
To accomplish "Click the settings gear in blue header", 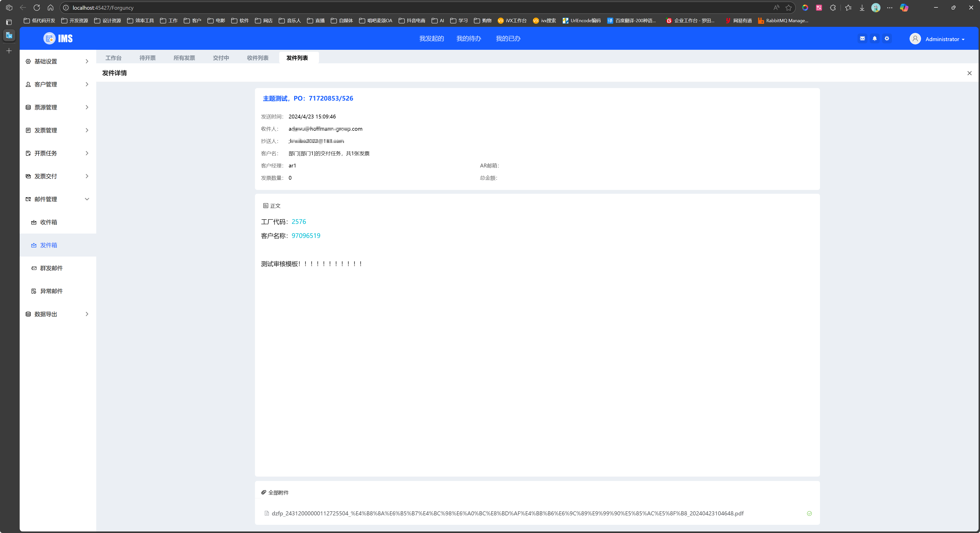I will [x=887, y=39].
